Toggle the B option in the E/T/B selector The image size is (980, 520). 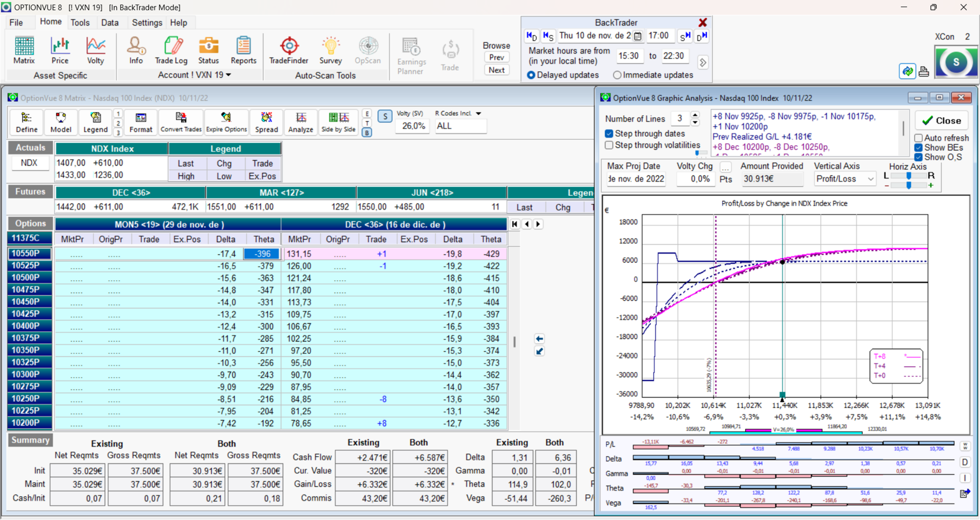[x=367, y=133]
